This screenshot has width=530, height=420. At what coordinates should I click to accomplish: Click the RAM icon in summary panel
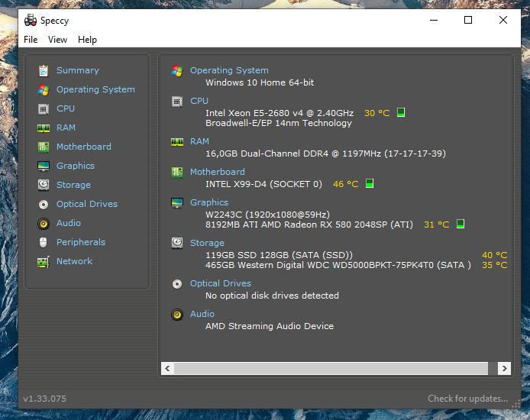[177, 142]
